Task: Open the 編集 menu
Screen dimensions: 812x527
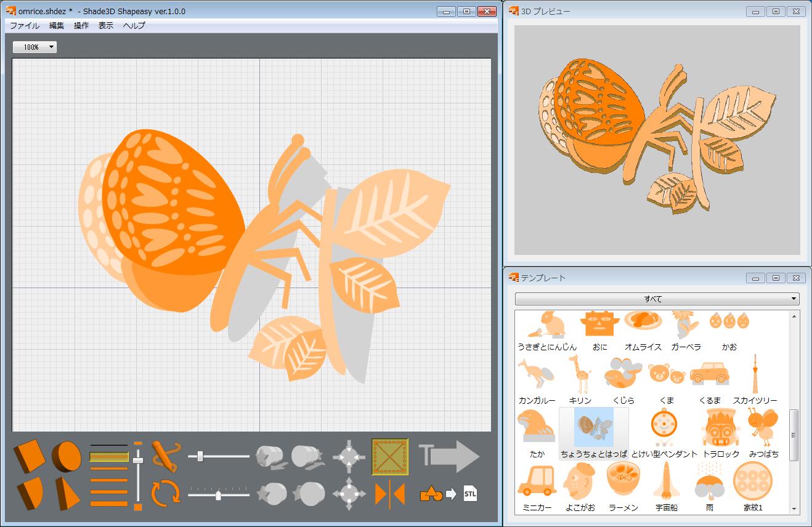Action: point(57,26)
